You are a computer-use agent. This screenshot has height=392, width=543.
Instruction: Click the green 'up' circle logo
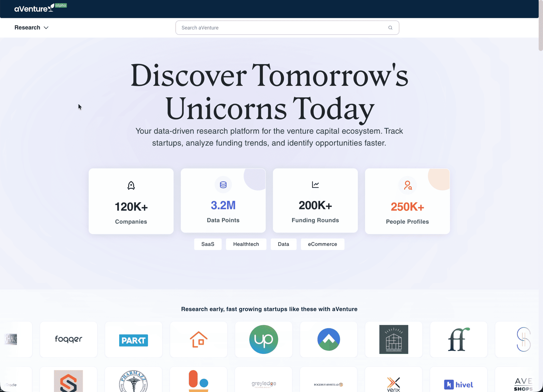coord(263,339)
